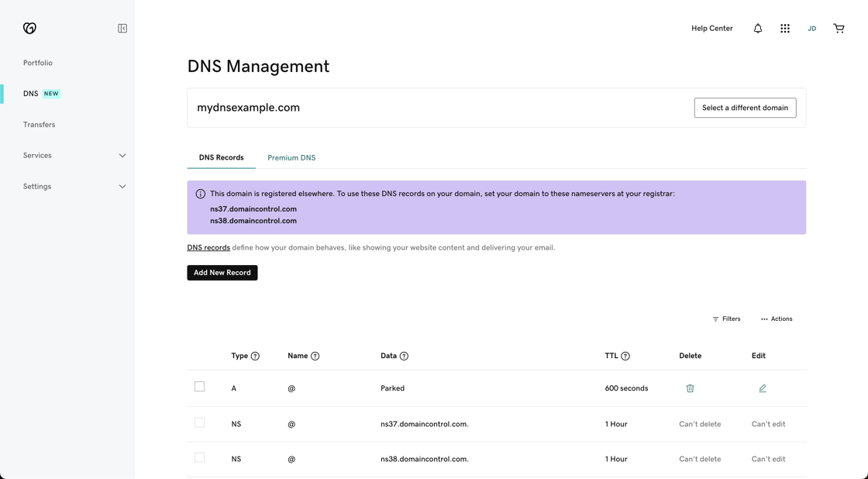
Task: Click help icon next to Data column
Action: click(x=404, y=356)
